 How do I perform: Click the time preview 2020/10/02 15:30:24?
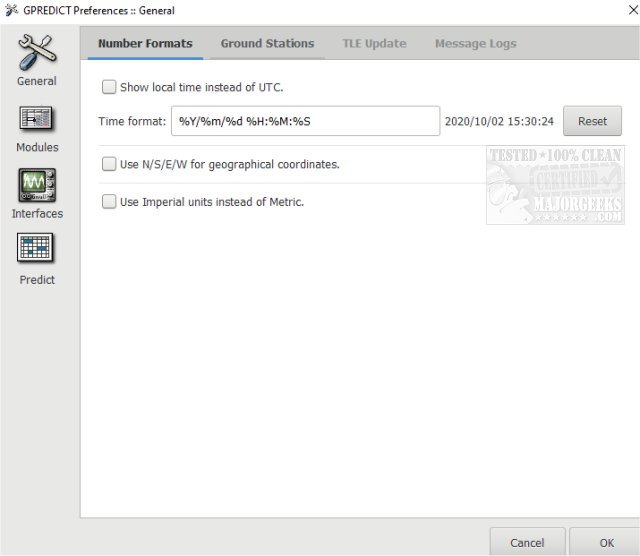[499, 121]
